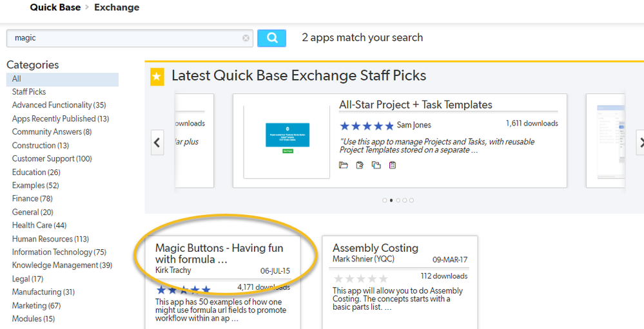Open the partially visible right carousel thumbnail
The height and width of the screenshot is (329, 644).
click(610, 142)
